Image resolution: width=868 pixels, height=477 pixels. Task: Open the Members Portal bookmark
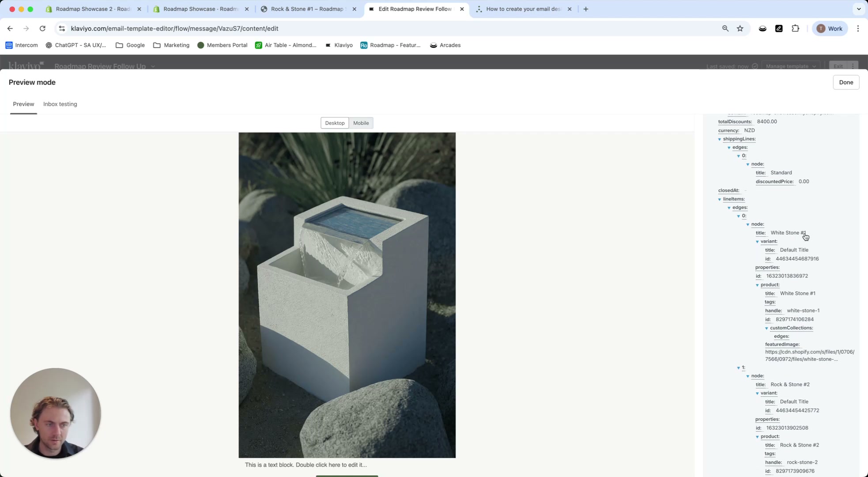coord(222,45)
